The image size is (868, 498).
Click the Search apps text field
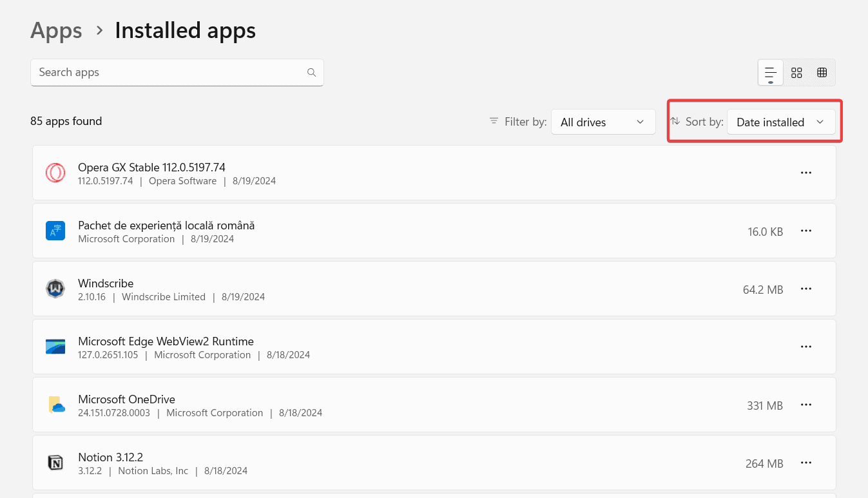(x=168, y=73)
